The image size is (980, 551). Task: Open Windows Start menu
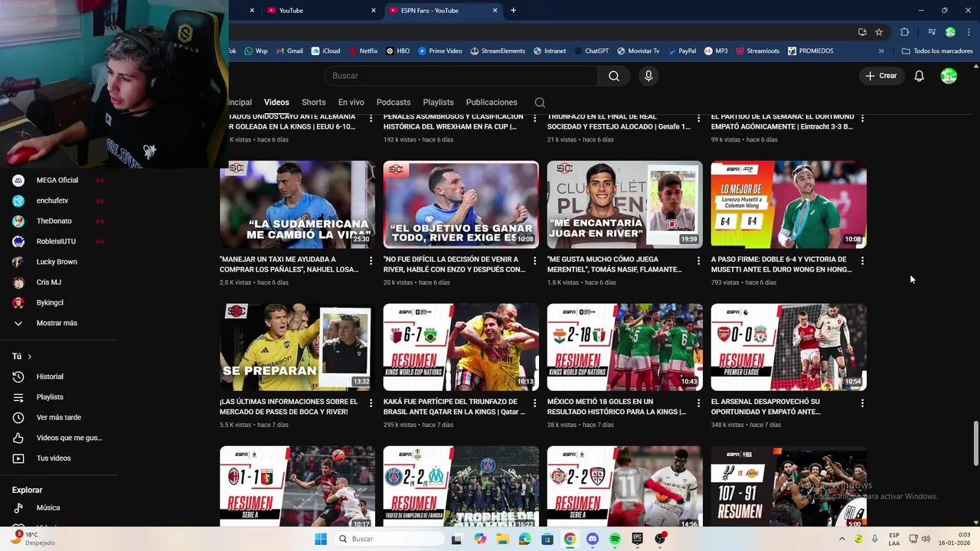(x=321, y=539)
